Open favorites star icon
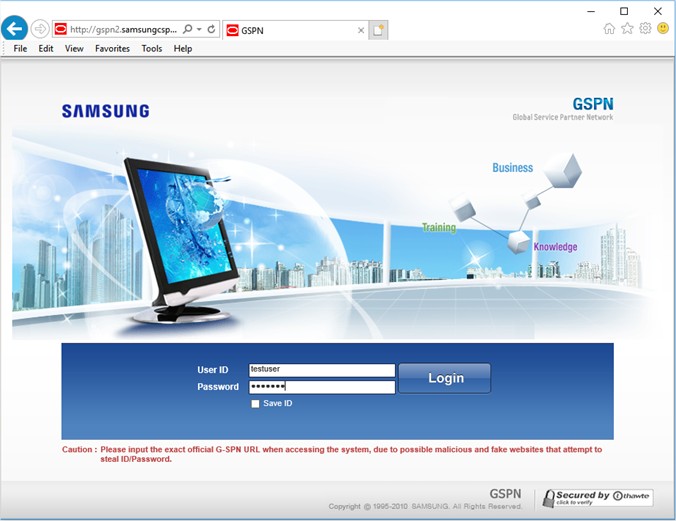 627,28
